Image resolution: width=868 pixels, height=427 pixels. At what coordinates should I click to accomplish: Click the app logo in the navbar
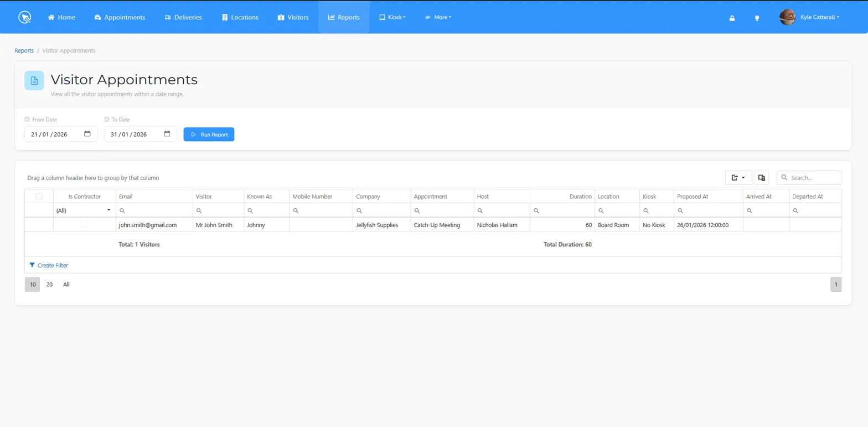click(x=25, y=17)
